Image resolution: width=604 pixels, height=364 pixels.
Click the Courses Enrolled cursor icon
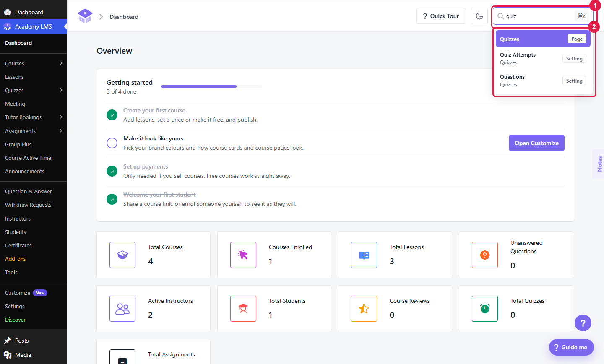pyautogui.click(x=243, y=255)
